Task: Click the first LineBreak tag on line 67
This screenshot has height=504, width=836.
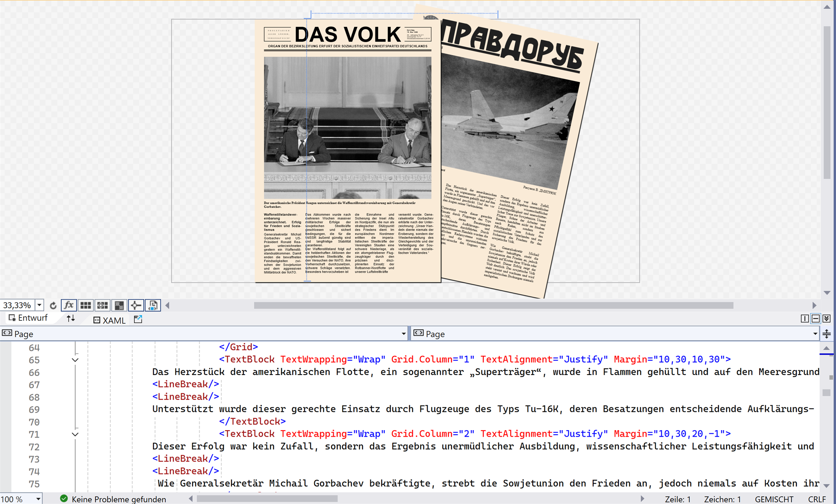Action: coord(186,384)
